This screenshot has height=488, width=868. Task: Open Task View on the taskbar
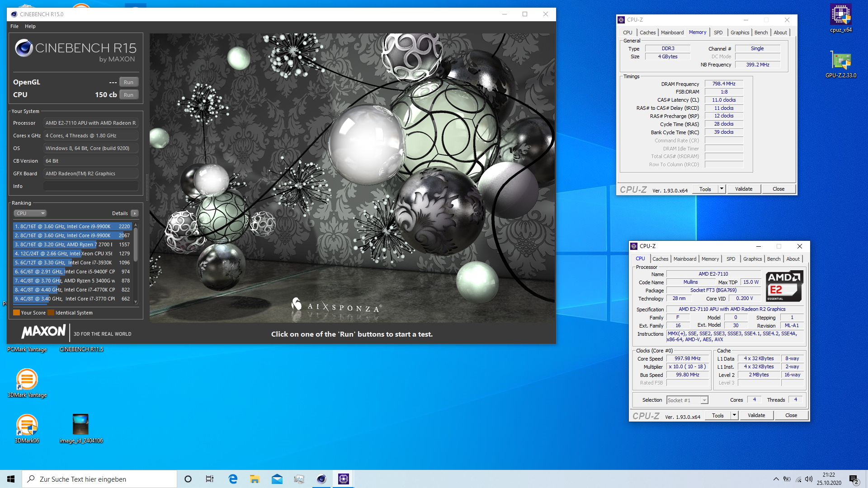(x=210, y=479)
